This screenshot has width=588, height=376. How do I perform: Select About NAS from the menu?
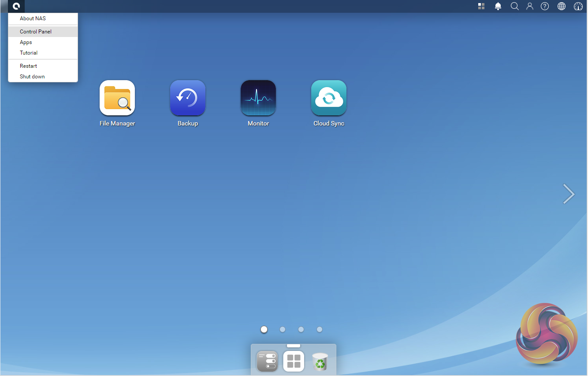click(43, 18)
